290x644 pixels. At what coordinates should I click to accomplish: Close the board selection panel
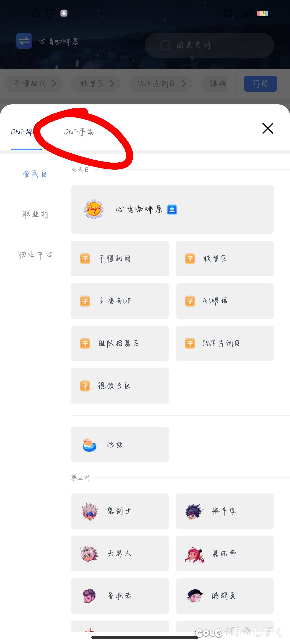[x=268, y=128]
